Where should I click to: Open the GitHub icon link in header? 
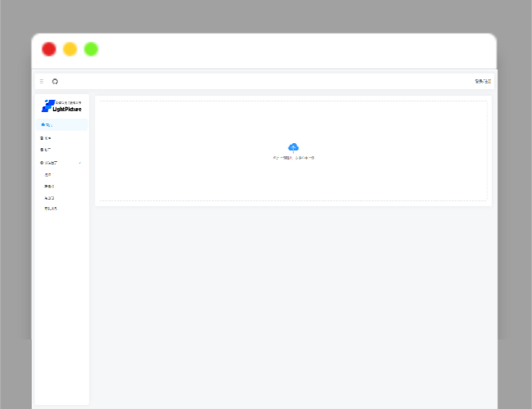click(x=55, y=81)
